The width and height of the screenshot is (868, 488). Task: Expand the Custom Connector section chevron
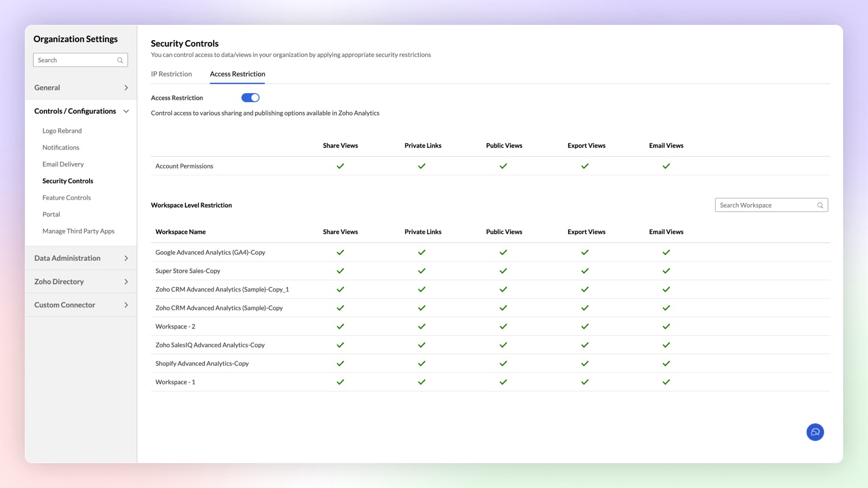[x=126, y=305]
